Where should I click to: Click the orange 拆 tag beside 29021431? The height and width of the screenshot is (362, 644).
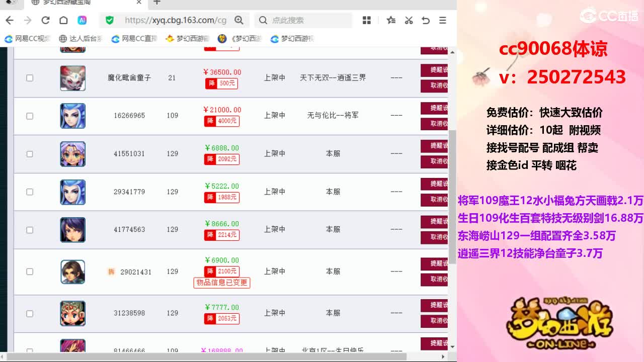pos(111,271)
